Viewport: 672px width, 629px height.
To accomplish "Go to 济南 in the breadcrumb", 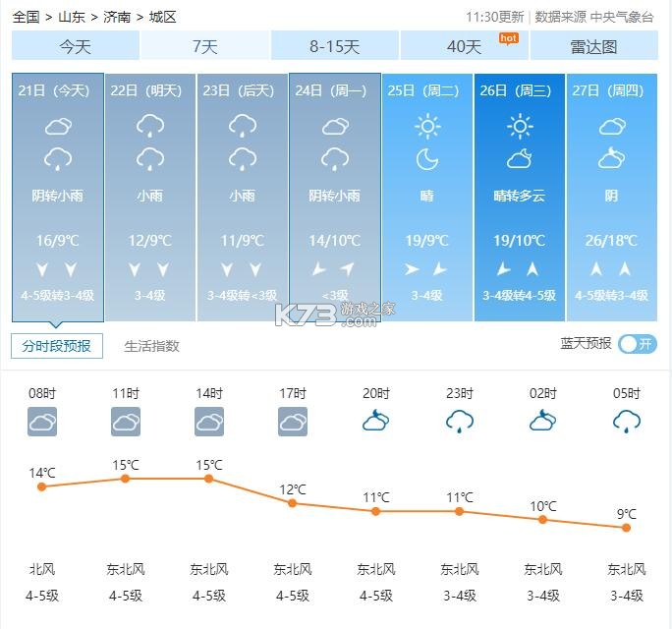I will (117, 17).
